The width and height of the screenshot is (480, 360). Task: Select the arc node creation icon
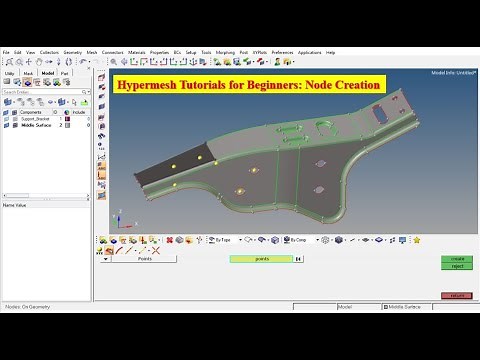[x=119, y=251]
